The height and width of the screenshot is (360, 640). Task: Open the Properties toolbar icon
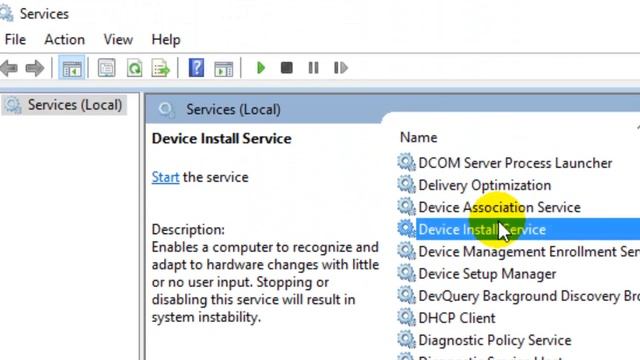click(107, 68)
